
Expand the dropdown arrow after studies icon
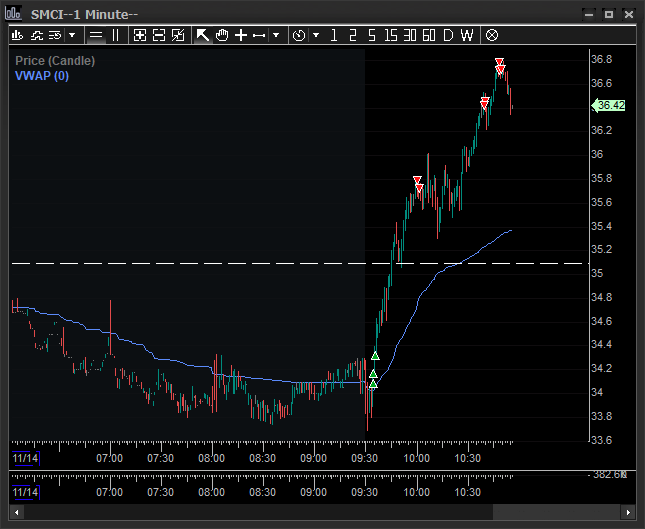pyautogui.click(x=72, y=35)
